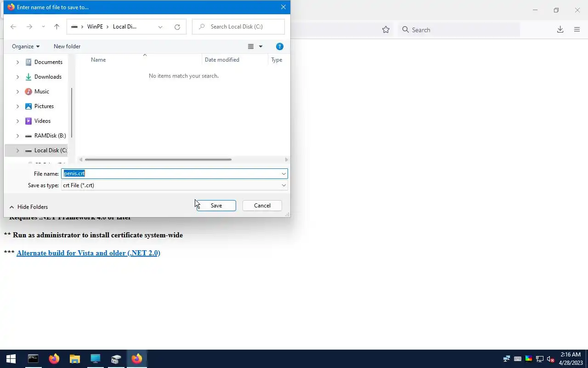
Task: Click the Save button in dialog
Action: coord(216,206)
